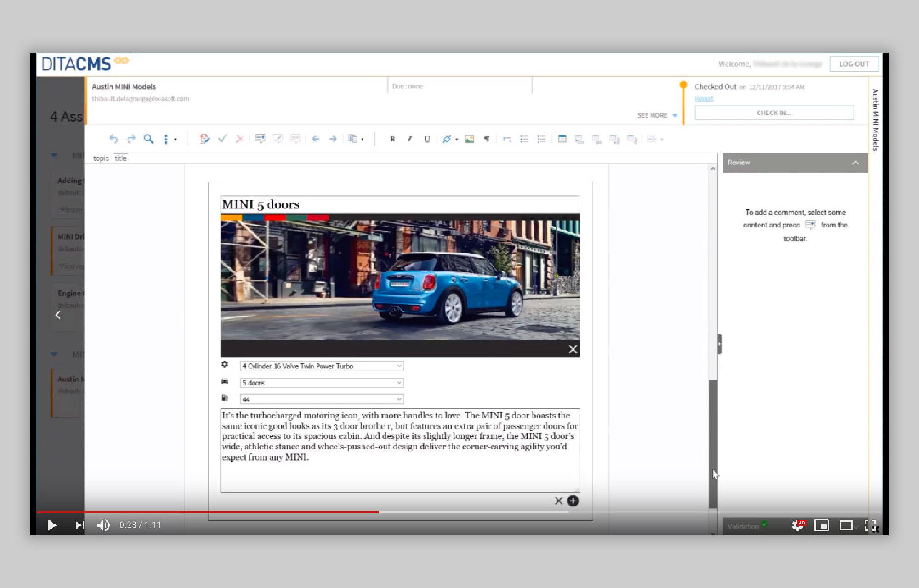Click the editor vertical scrollbar thumb
The image size is (919, 588).
coord(713,443)
